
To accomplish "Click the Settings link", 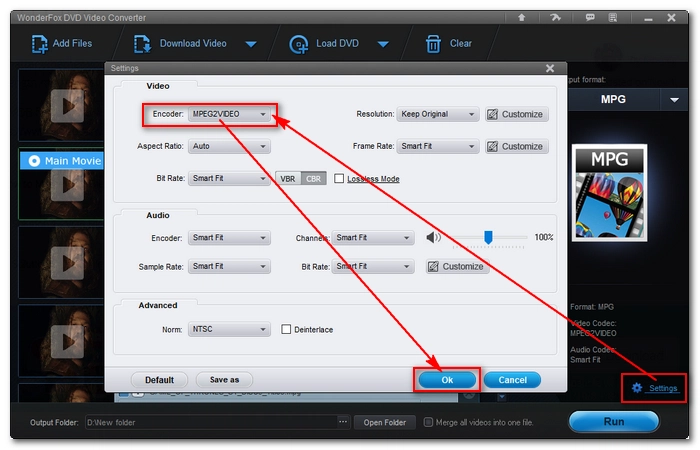I will tap(662, 388).
